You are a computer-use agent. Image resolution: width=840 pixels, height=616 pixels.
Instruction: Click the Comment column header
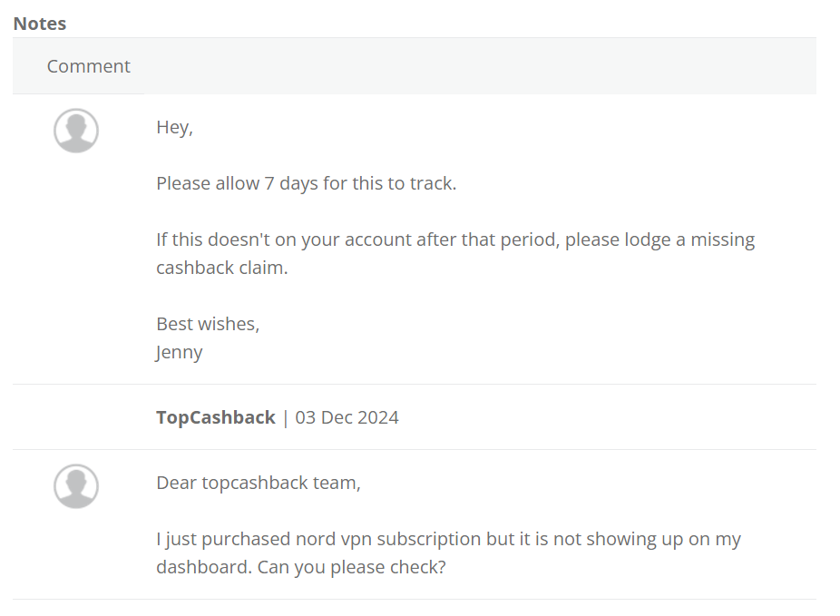click(x=88, y=66)
